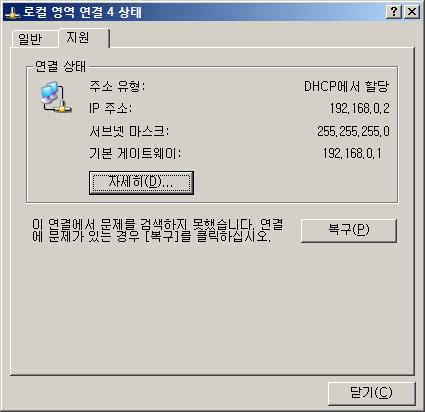Select the 지원 tab

point(83,38)
